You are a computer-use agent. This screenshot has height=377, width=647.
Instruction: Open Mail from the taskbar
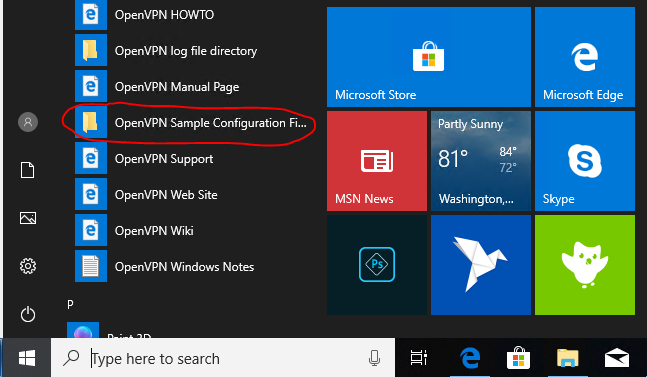[x=617, y=358]
